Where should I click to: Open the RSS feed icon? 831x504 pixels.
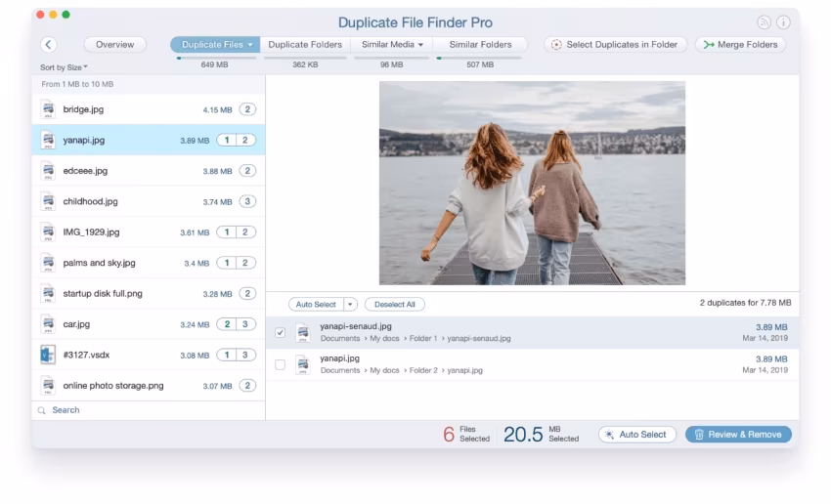click(764, 22)
